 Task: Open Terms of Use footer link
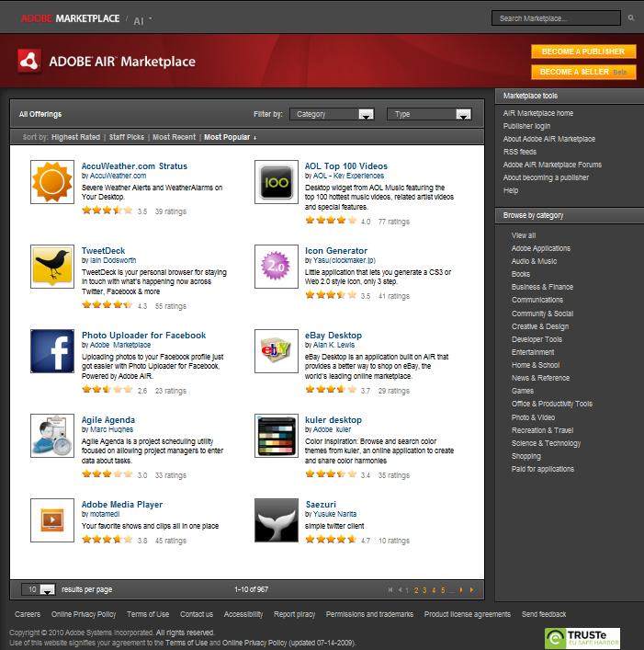(148, 614)
